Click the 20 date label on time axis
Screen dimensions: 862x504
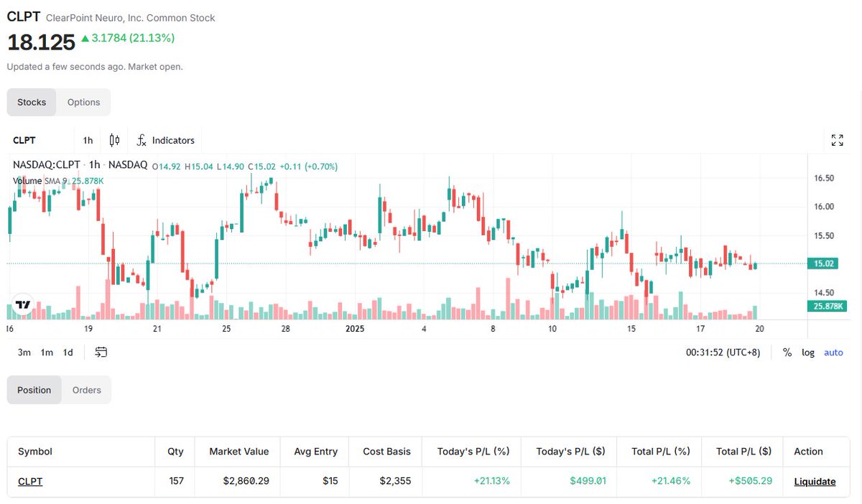click(x=759, y=329)
